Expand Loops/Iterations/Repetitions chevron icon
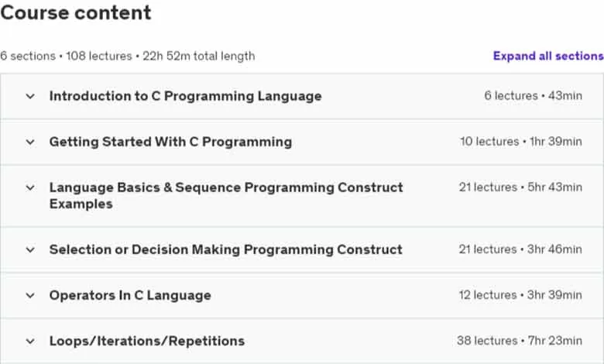The height and width of the screenshot is (364, 604). tap(30, 342)
